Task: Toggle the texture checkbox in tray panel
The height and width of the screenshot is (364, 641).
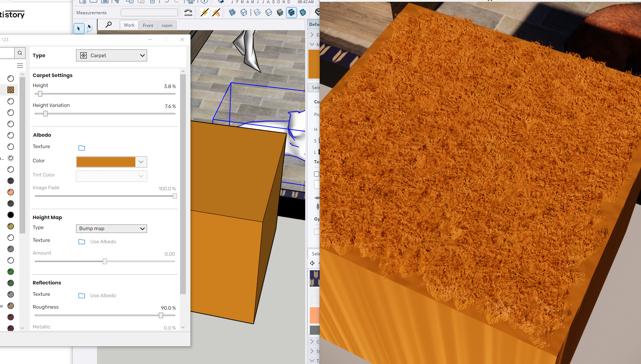Action: tap(317, 174)
